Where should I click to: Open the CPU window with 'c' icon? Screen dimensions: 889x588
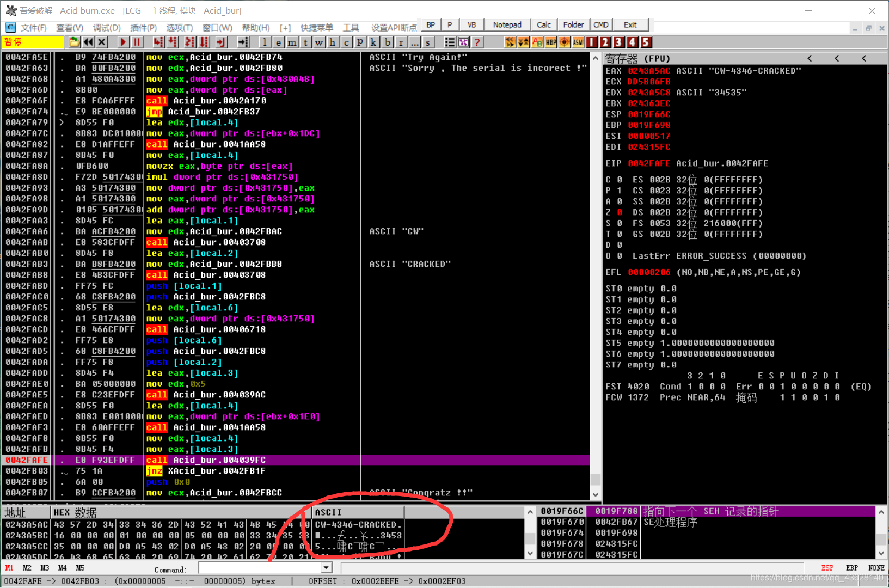tap(346, 42)
